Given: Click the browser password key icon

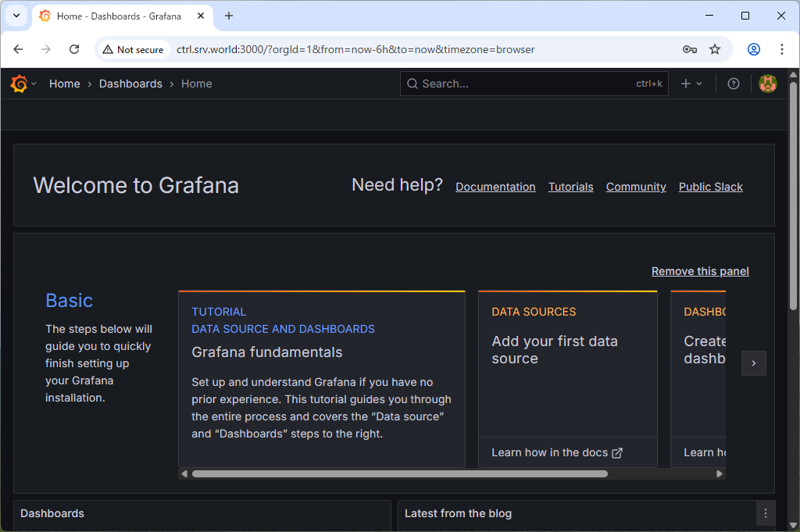Looking at the screenshot, I should [689, 49].
